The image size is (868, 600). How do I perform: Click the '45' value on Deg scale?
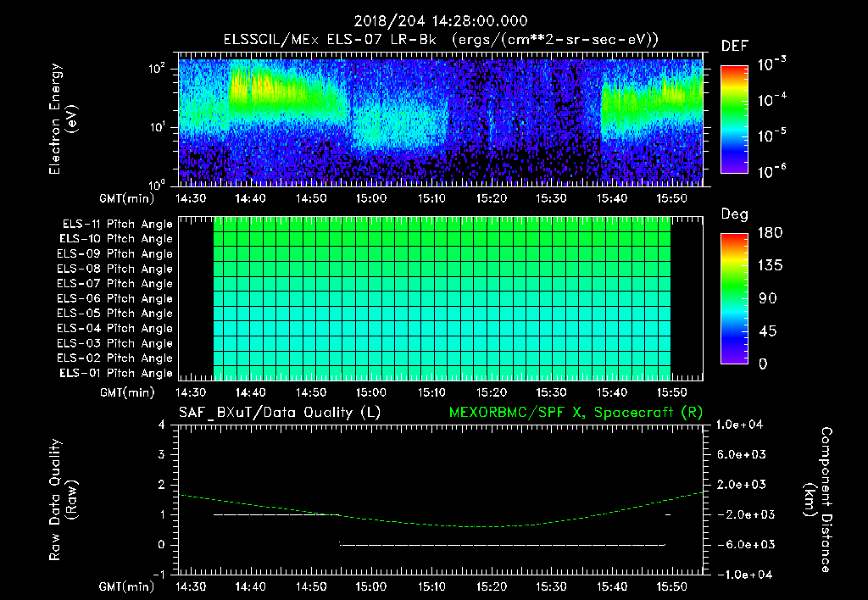point(768,331)
